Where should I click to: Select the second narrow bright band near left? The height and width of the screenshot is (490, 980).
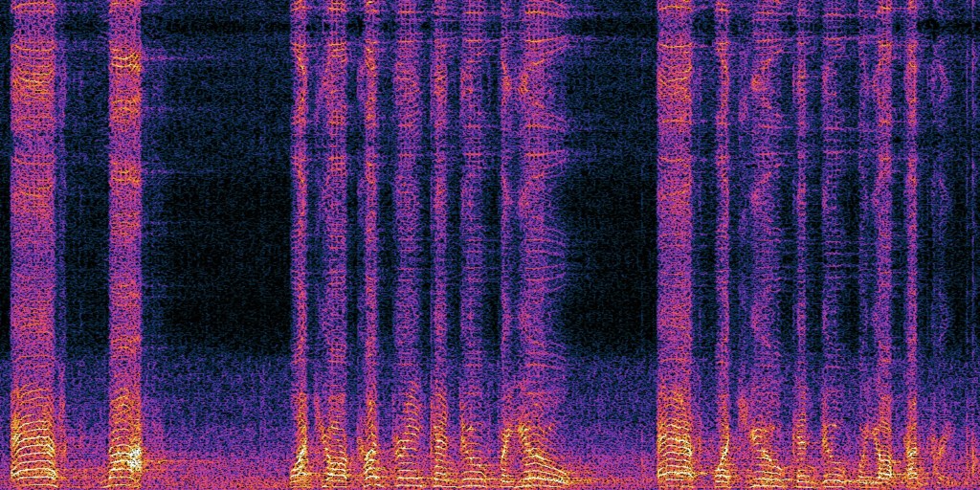[124, 239]
